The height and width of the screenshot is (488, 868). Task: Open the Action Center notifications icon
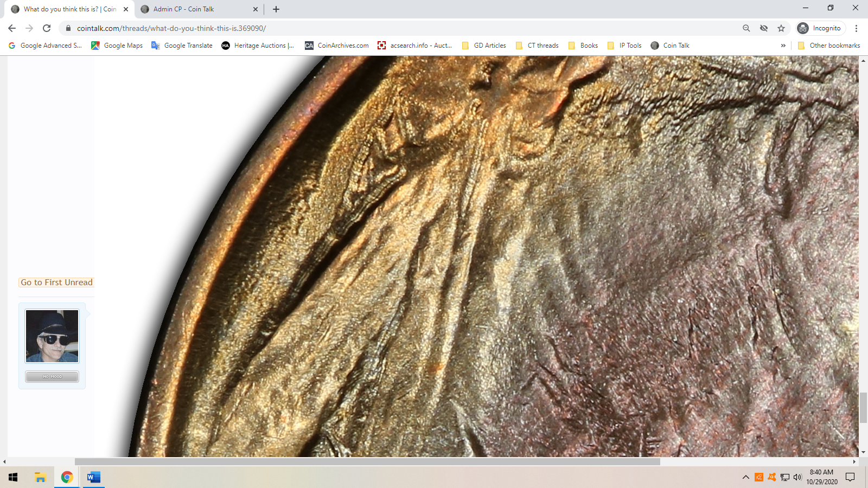click(851, 477)
